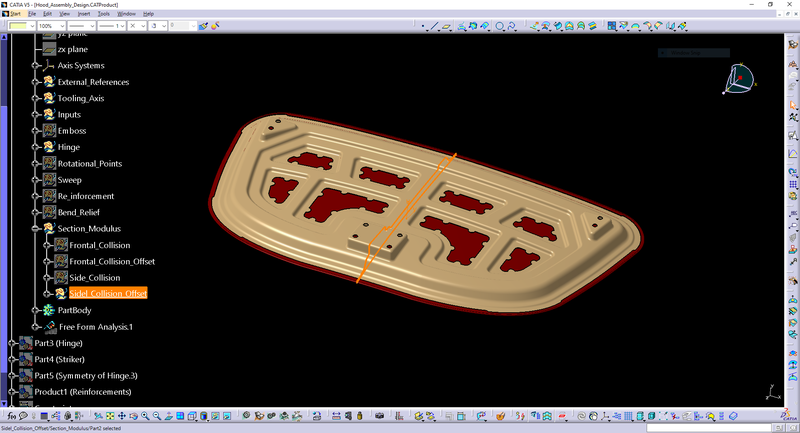This screenshot has width=800, height=433.
Task: Open the Start menu
Action: [x=15, y=14]
